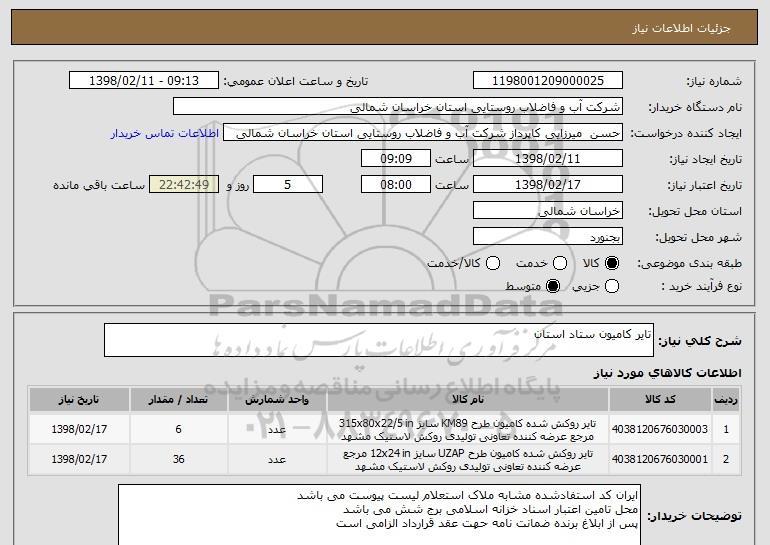Image resolution: width=770 pixels, height=545 pixels.
Task: Select the کالا/خدمت radio option
Action: pyautogui.click(x=493, y=264)
